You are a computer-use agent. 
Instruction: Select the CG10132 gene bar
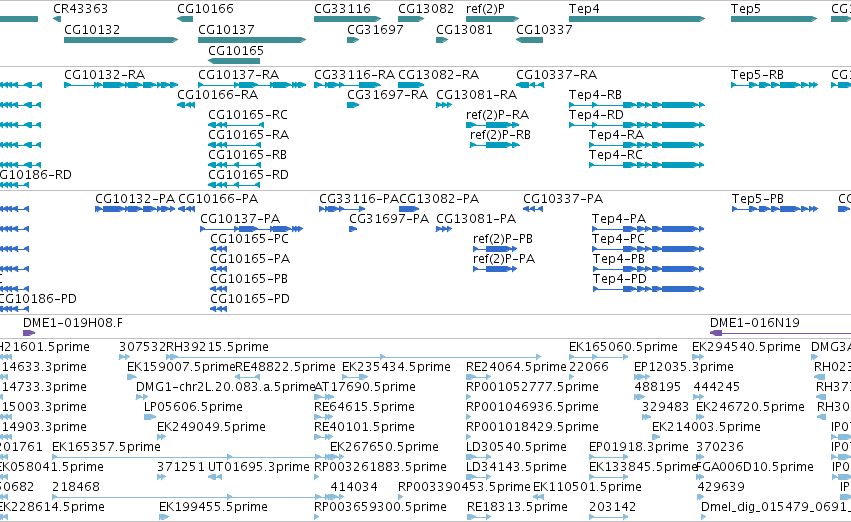[x=121, y=40]
